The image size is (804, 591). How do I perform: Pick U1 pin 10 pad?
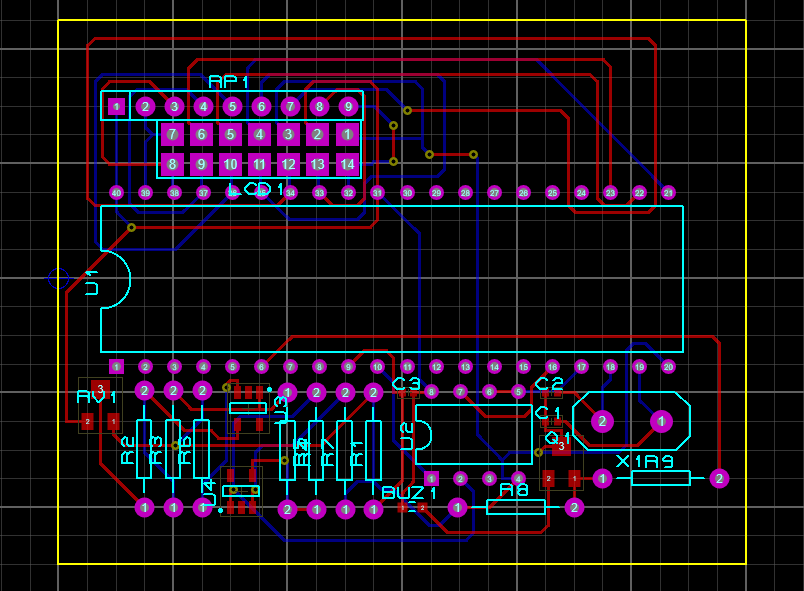tap(377, 366)
